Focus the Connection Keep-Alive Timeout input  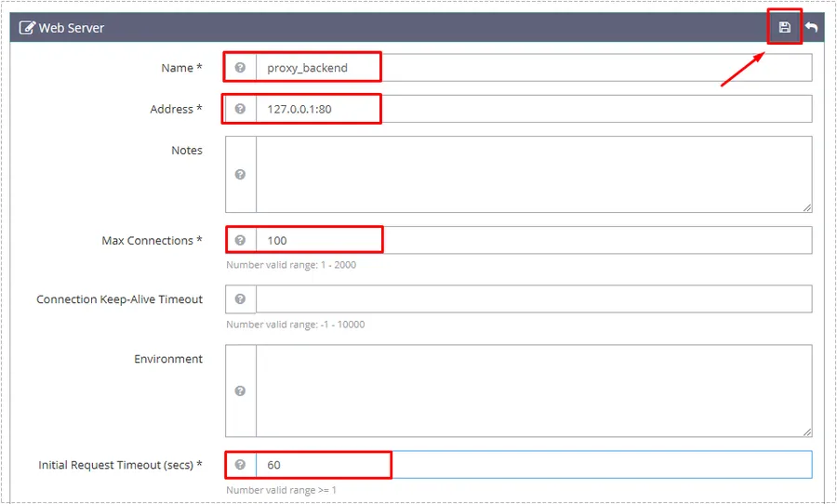pyautogui.click(x=535, y=299)
